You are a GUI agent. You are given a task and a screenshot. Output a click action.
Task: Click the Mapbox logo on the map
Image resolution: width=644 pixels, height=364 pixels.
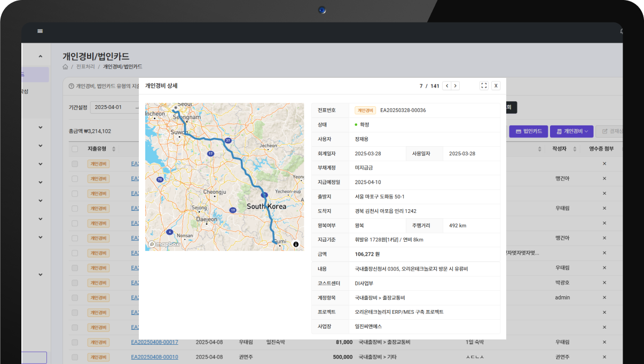(x=164, y=244)
